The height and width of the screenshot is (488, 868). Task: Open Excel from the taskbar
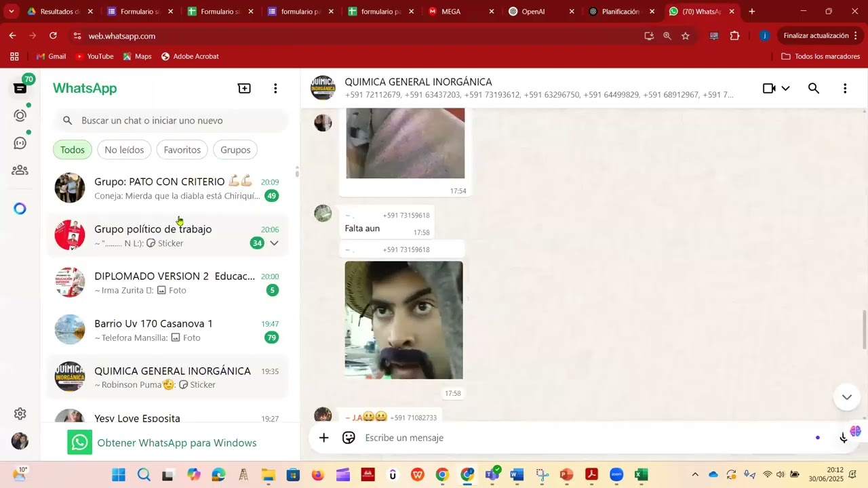[641, 474]
